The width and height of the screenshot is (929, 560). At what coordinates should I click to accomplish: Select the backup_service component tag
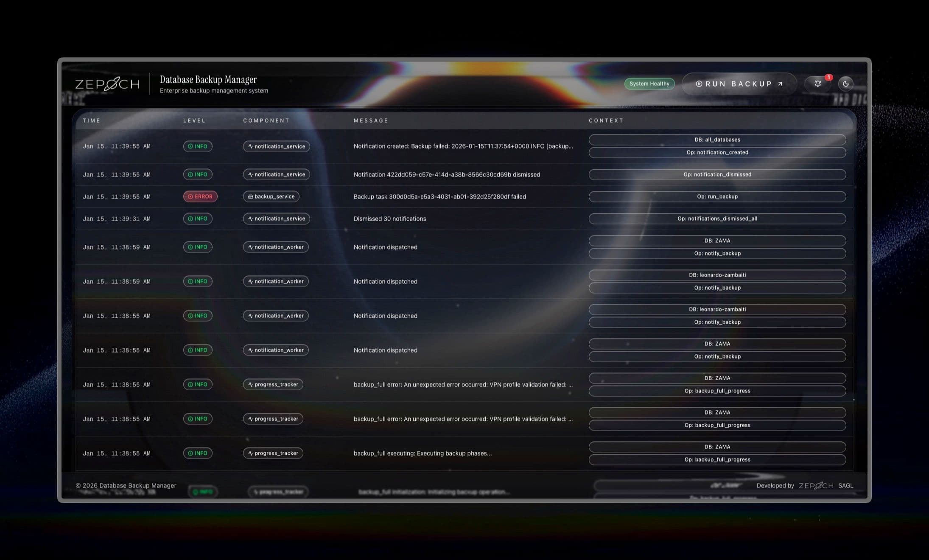tap(271, 196)
